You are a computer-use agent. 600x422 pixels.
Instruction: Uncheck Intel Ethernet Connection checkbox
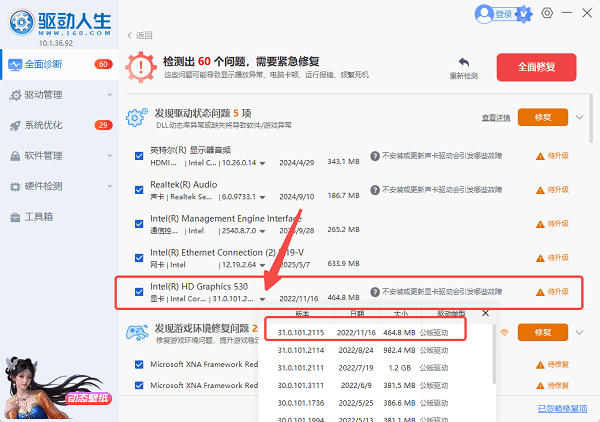coord(139,258)
